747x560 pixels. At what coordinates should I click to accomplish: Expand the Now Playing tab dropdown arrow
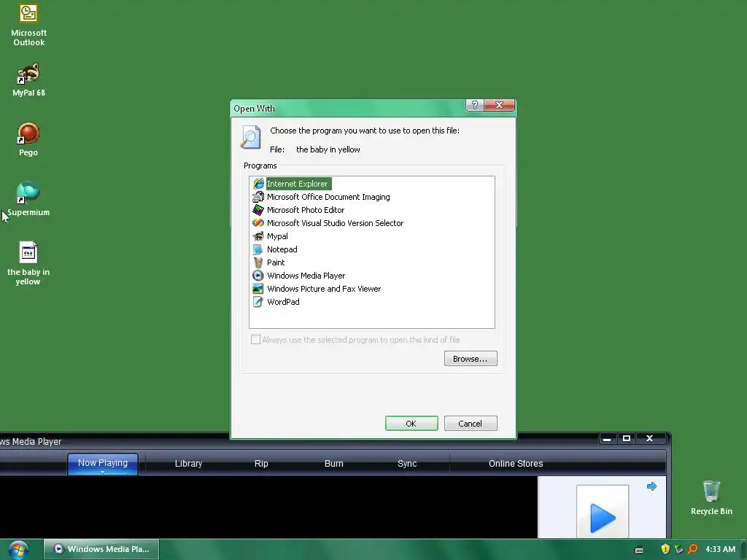[x=102, y=472]
